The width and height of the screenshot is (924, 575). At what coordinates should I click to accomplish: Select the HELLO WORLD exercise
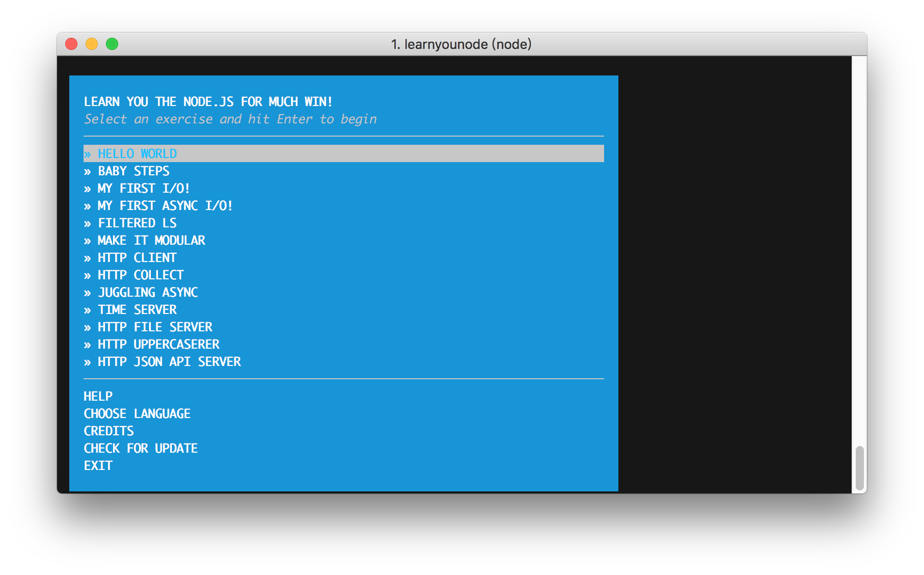(137, 153)
